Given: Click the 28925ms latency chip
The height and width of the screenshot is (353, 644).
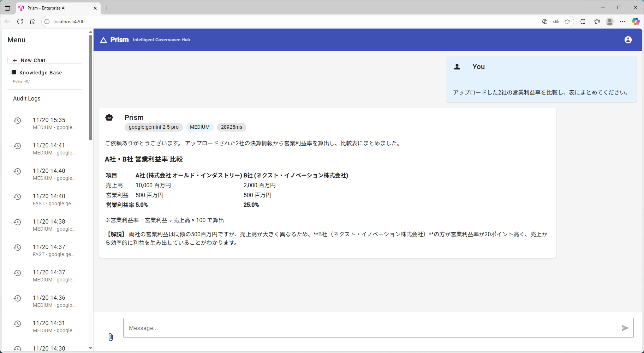Looking at the screenshot, I should point(232,127).
